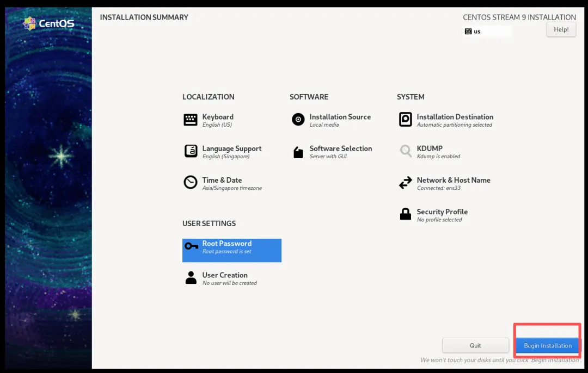Click the Software Selection package icon
This screenshot has height=373, width=588.
click(298, 152)
